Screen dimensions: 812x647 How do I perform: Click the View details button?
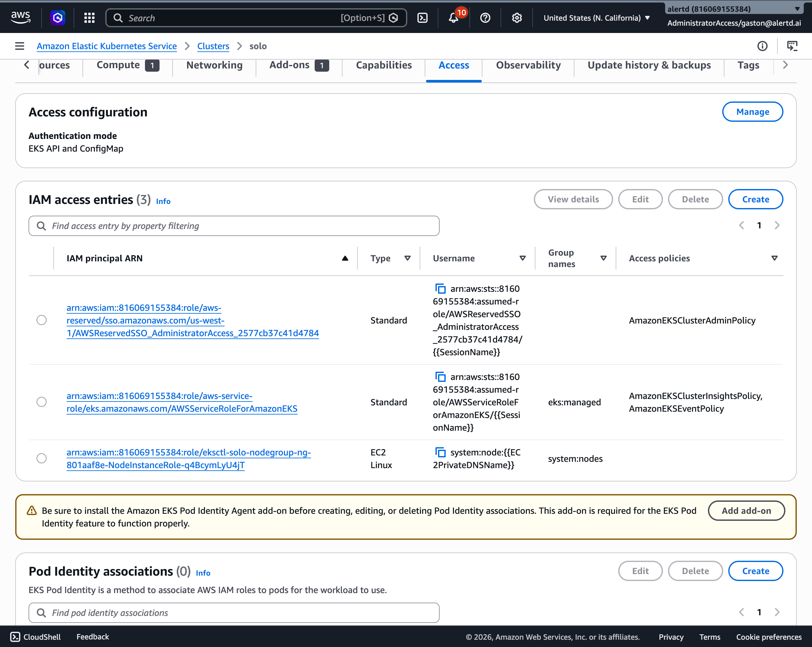tap(573, 199)
